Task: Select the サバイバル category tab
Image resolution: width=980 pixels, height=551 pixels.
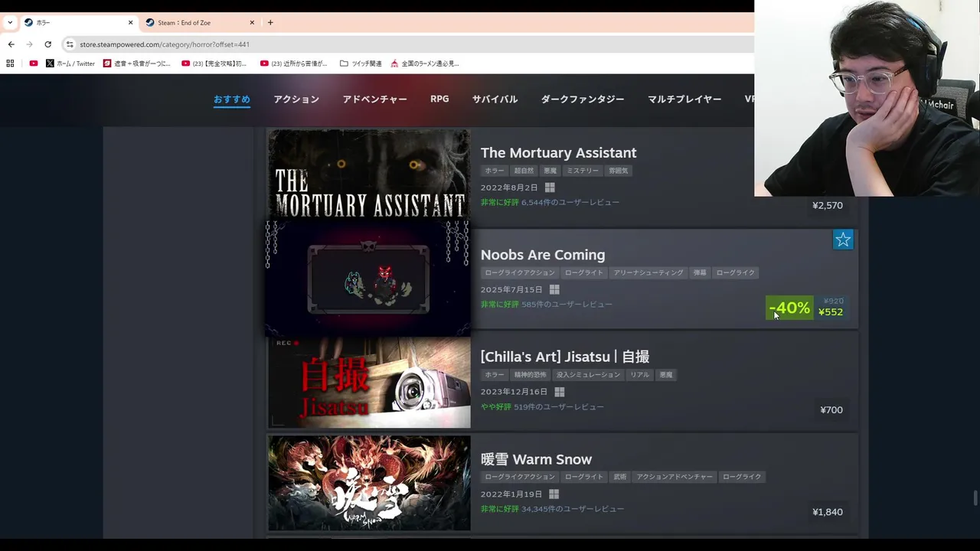Action: [x=495, y=99]
